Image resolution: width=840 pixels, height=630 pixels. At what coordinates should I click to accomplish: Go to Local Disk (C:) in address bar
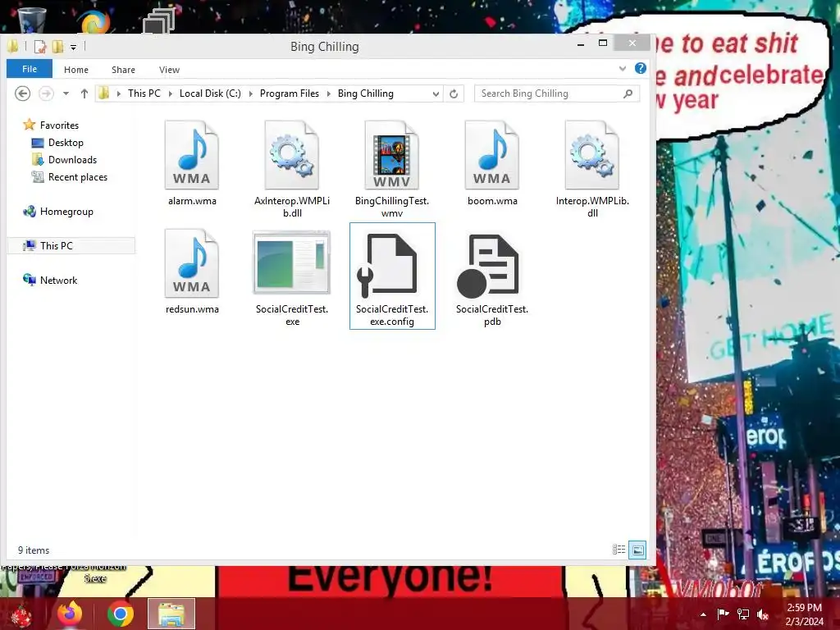210,94
